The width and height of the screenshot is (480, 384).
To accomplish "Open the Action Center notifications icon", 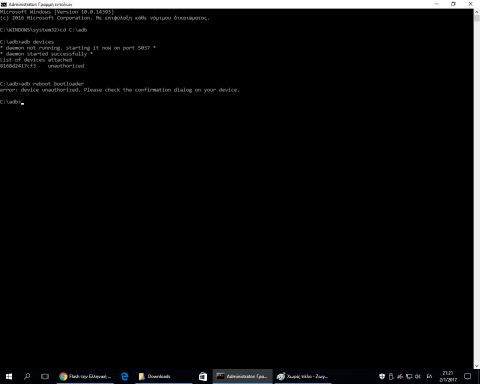I will 468,376.
